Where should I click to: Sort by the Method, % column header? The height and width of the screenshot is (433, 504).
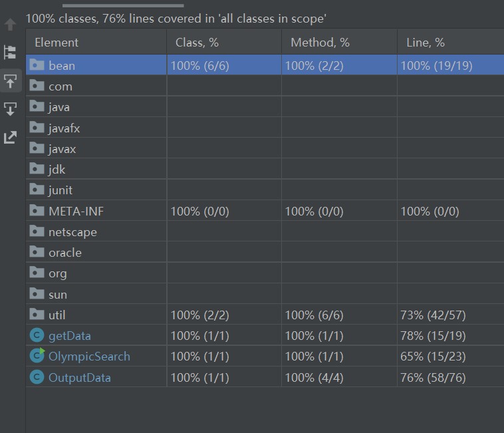tap(339, 43)
